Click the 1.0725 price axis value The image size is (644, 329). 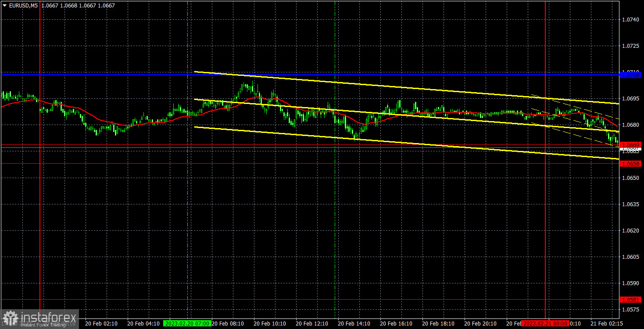point(631,46)
